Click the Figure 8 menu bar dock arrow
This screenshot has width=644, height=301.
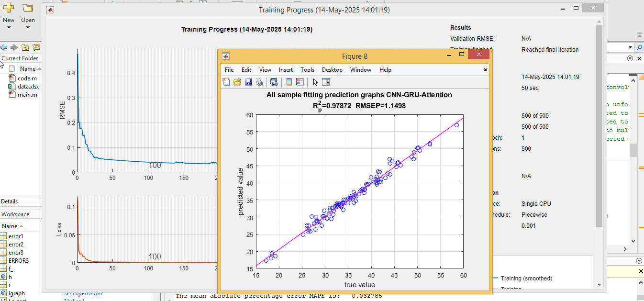tap(485, 70)
